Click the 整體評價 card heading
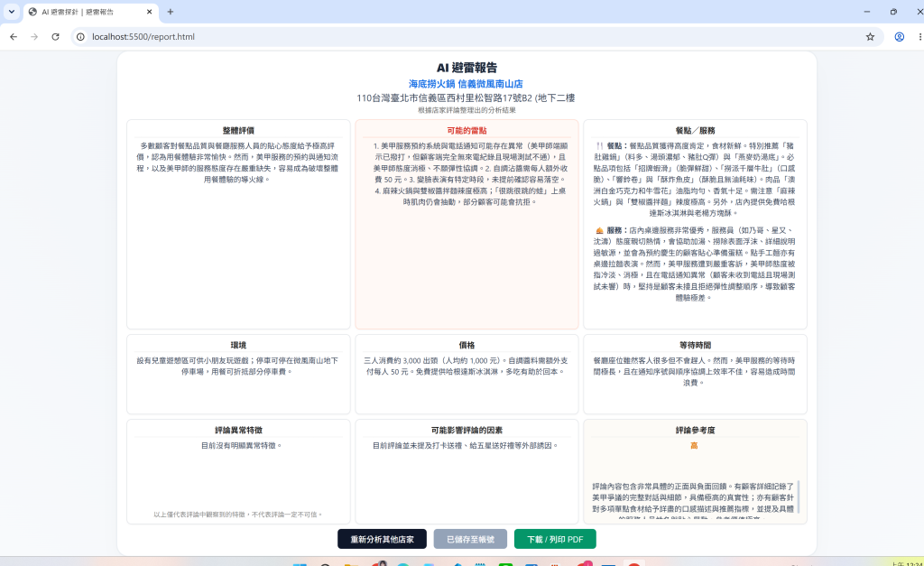 (238, 130)
